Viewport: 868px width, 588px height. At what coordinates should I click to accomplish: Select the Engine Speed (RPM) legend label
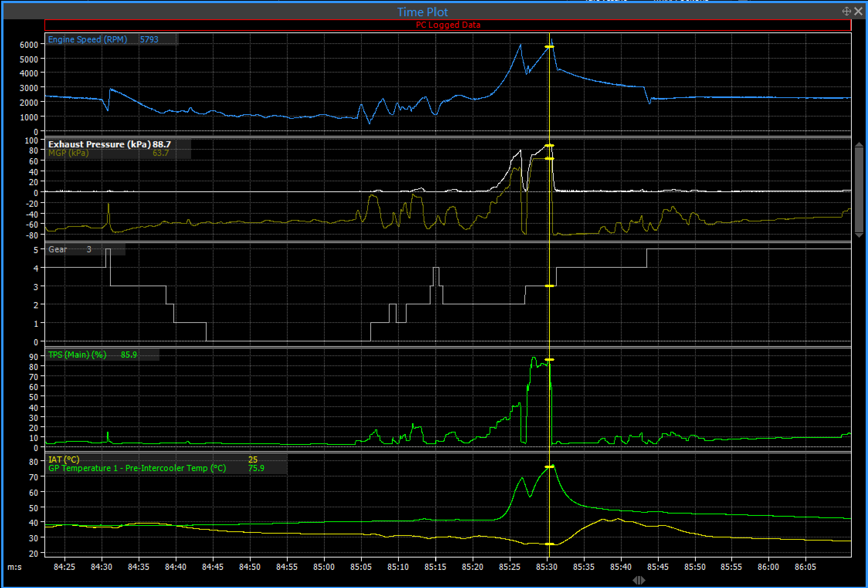click(x=88, y=39)
